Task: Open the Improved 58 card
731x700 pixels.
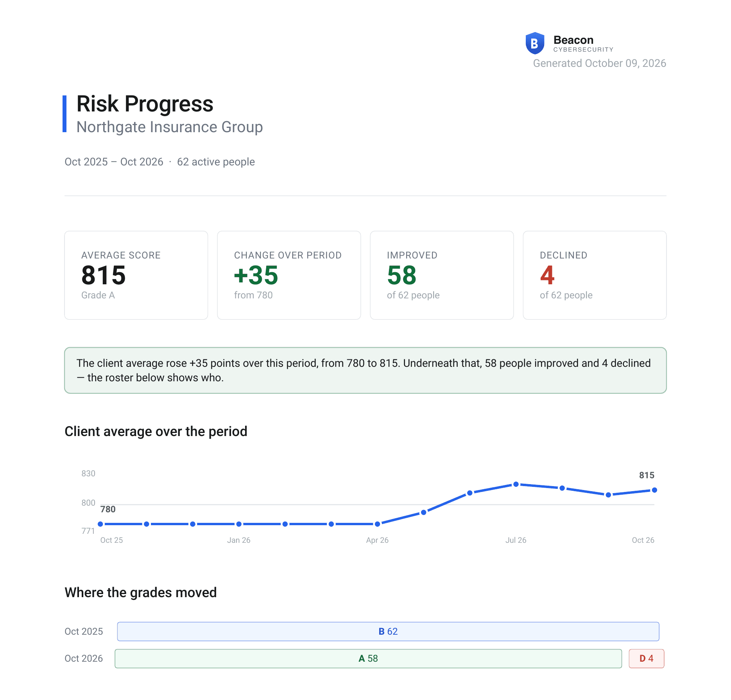Action: click(x=442, y=275)
